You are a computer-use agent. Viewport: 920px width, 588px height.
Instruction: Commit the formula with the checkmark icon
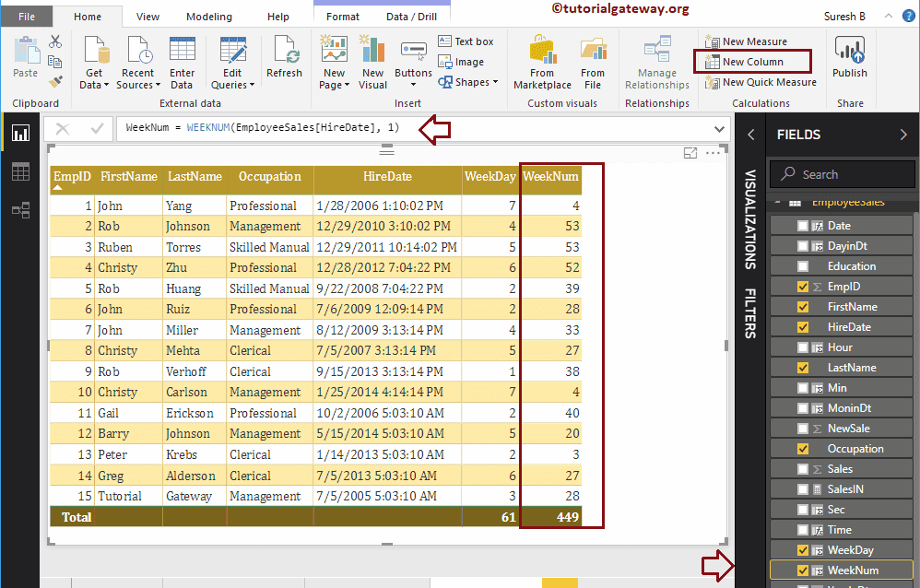(97, 129)
